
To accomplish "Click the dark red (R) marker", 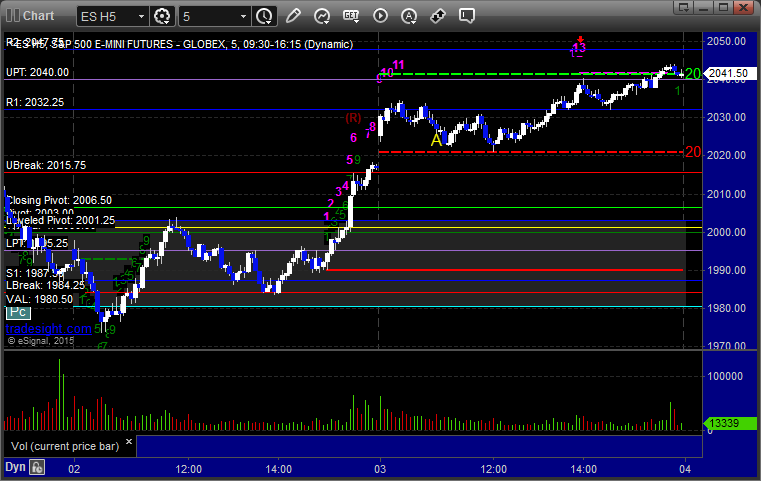I will coord(353,117).
